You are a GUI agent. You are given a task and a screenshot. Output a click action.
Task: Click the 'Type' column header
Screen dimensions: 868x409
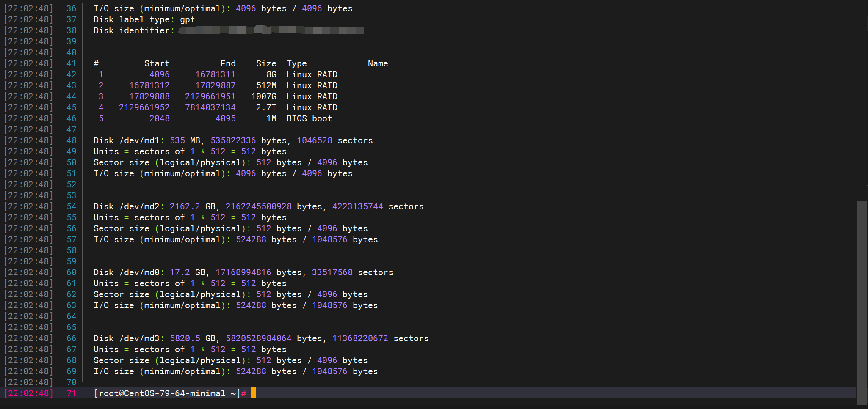pos(297,63)
